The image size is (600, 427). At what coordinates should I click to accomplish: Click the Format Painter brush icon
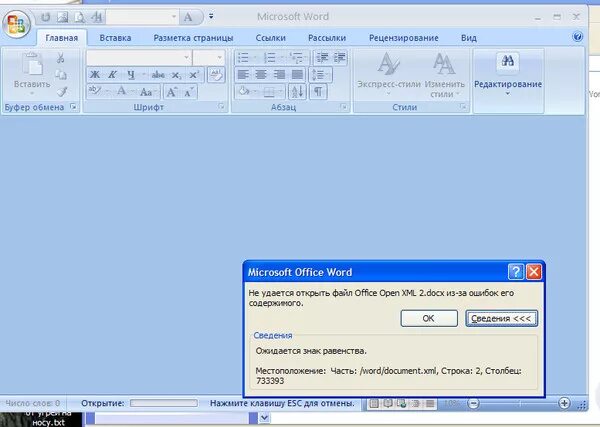pyautogui.click(x=61, y=91)
